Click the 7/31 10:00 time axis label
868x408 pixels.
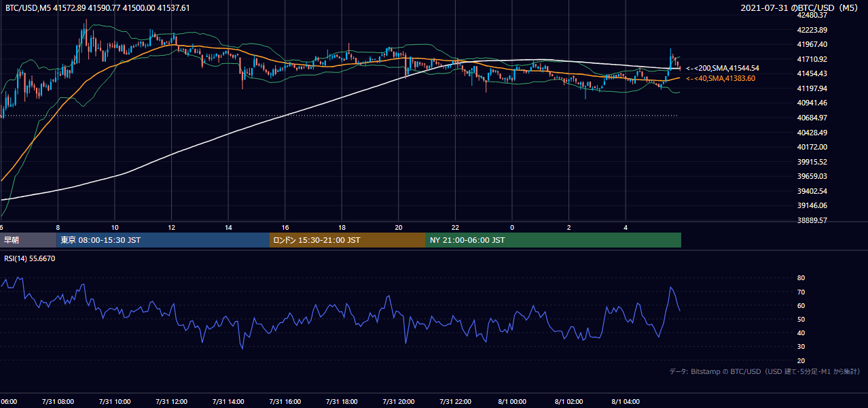115,402
